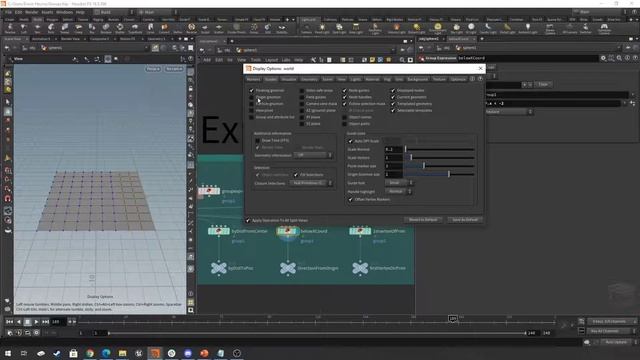
Task: Select the Shatter shelf tool
Action: [120, 29]
